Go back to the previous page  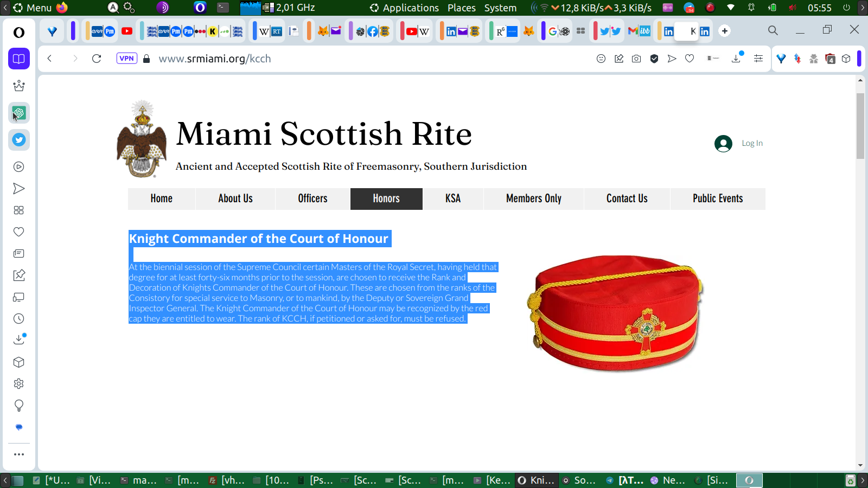[49, 59]
